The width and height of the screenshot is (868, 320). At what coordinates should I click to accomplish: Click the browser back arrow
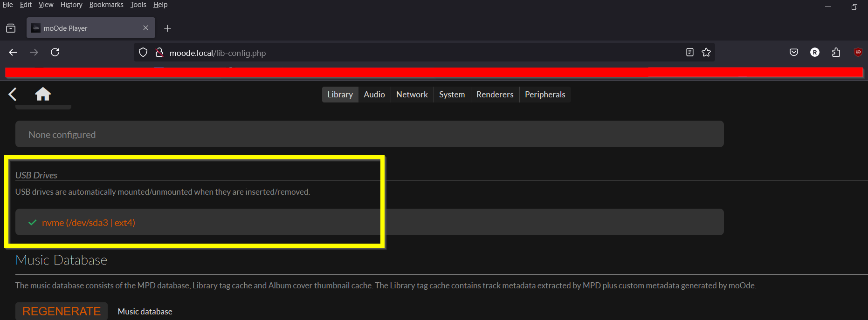click(x=13, y=52)
